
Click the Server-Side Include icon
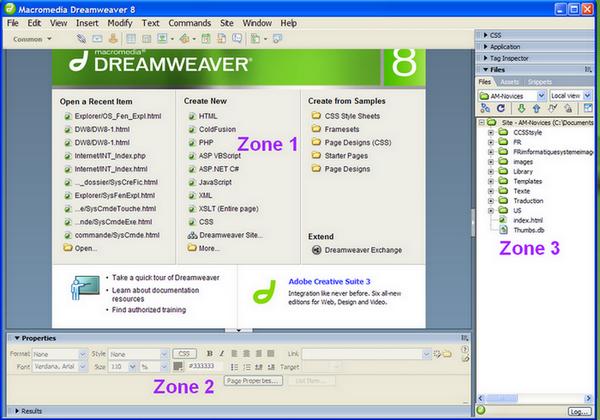[x=222, y=38]
